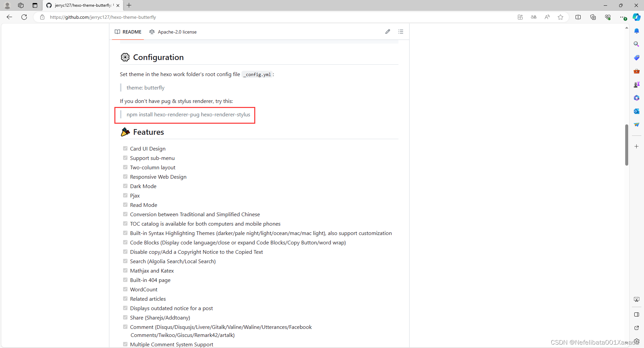Open link in external window sidebar icon
644x348 pixels.
(637, 328)
